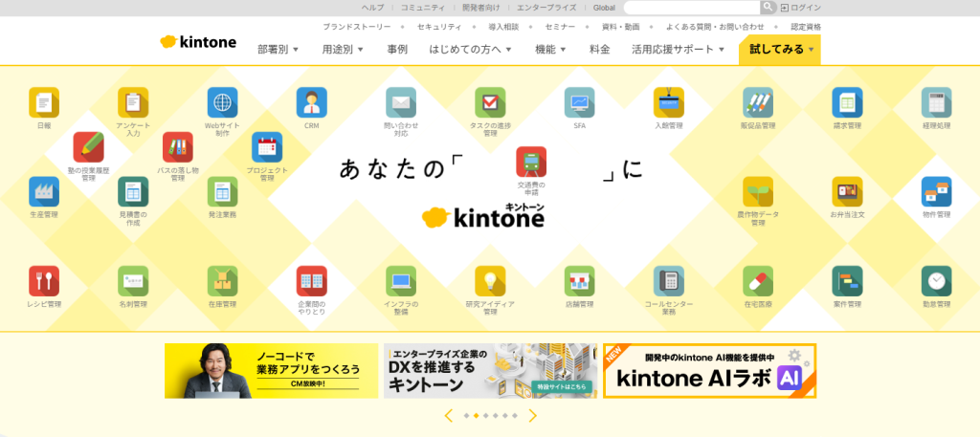Click the 見積書の作成 document icon
The height and width of the screenshot is (437, 980).
point(133,191)
